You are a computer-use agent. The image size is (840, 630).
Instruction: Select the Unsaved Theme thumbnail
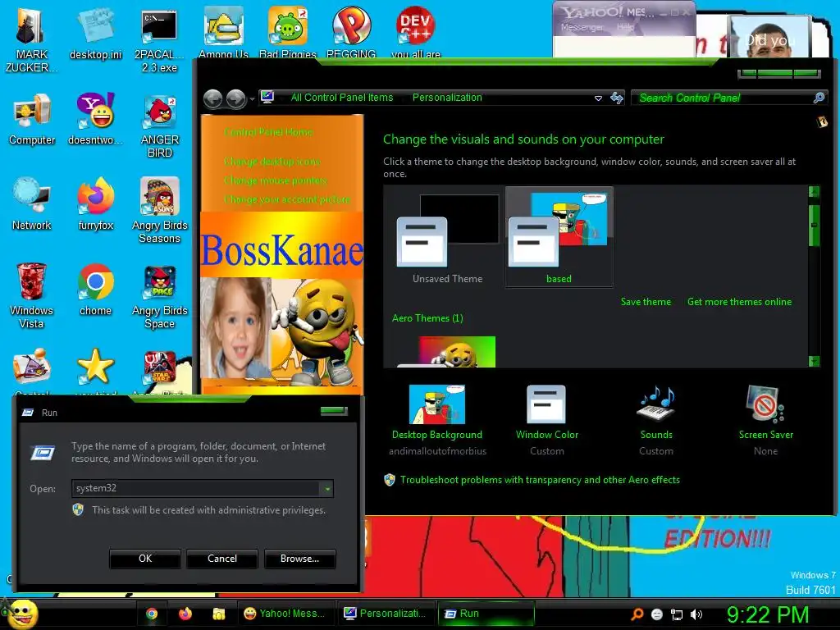447,238
